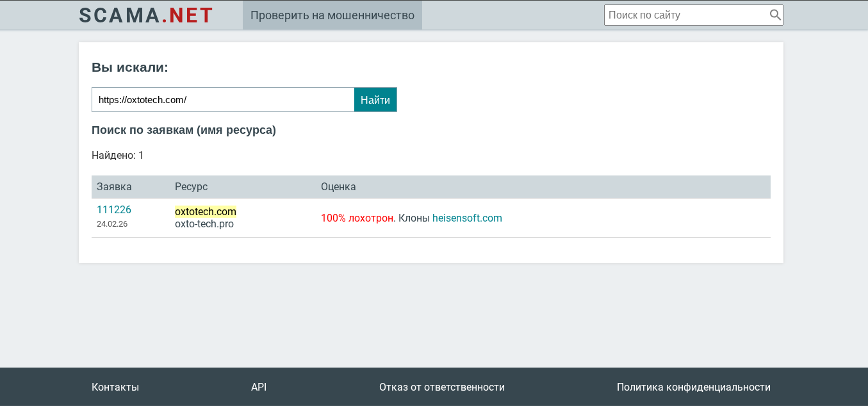Open "Проверить на мошенничество" menu item
This screenshot has width=868, height=406.
coord(332,15)
